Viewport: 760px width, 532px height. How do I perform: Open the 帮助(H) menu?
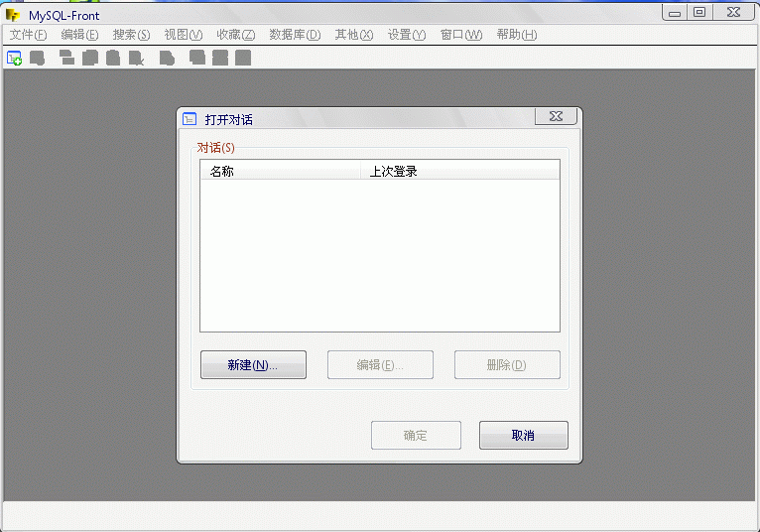point(517,35)
